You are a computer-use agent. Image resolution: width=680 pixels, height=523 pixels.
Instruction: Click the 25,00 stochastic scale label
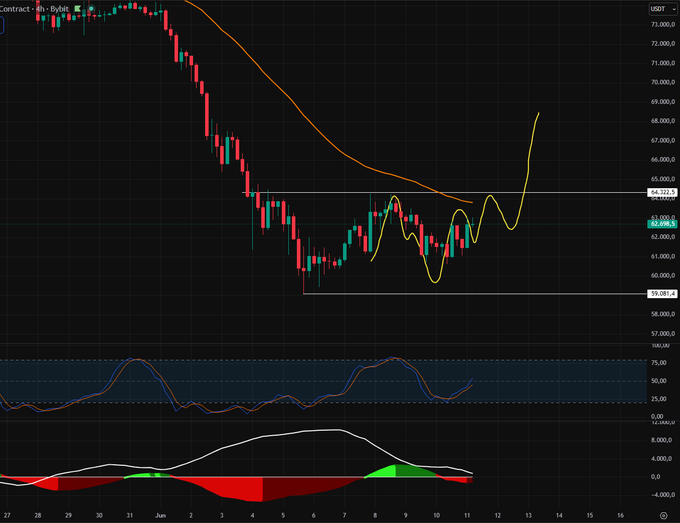tap(659, 399)
